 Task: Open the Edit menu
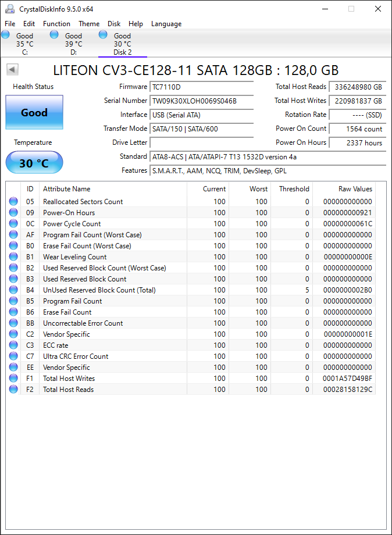(29, 23)
